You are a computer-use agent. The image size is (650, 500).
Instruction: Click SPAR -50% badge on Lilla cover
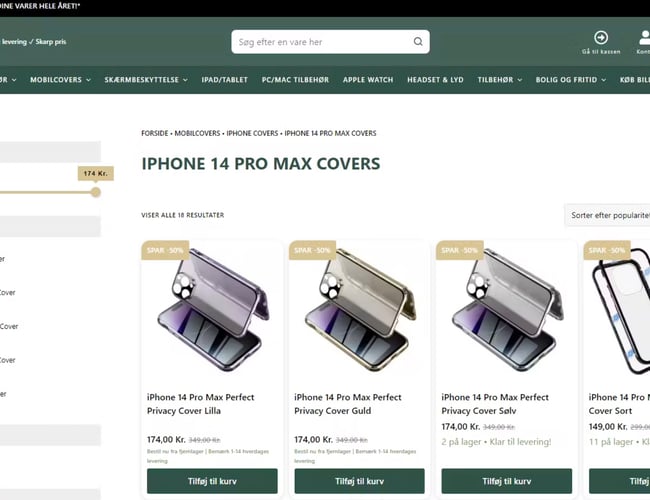tap(165, 250)
